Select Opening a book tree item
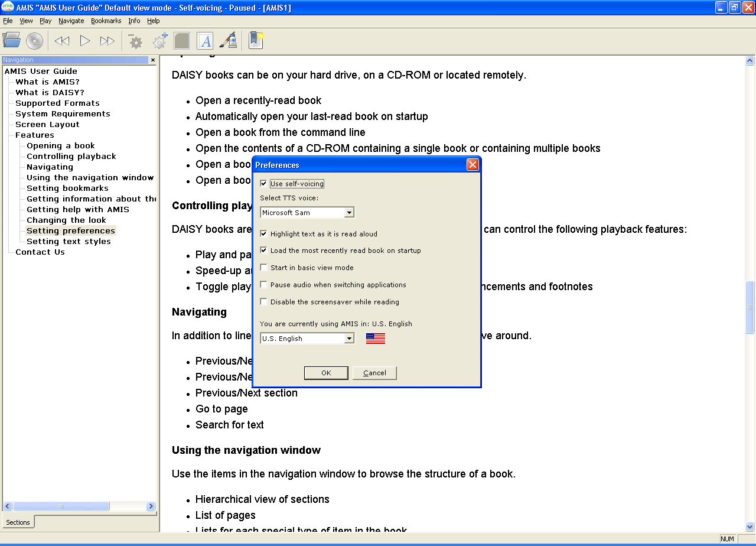Viewport: 756px width, 546px height. (x=61, y=145)
